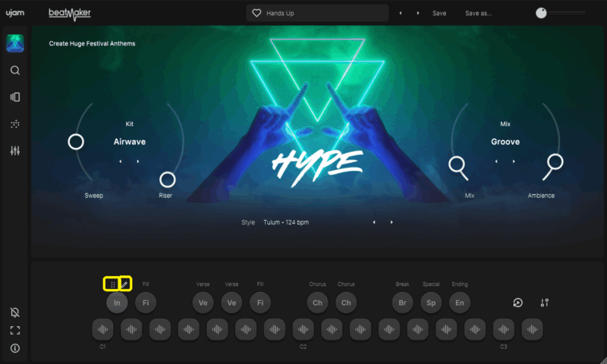Switch to fullscreen view using corner-brackets icon
The height and width of the screenshot is (364, 607).
click(x=15, y=330)
